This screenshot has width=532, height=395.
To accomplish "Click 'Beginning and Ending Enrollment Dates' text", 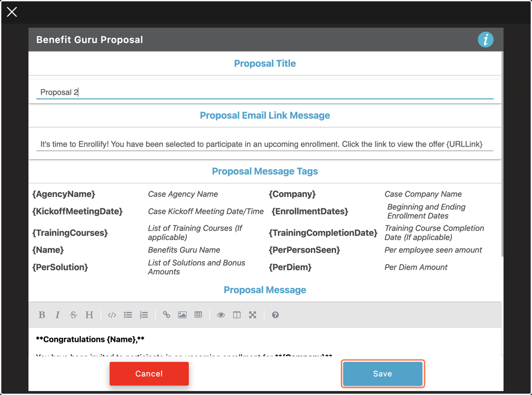I will 426,211.
